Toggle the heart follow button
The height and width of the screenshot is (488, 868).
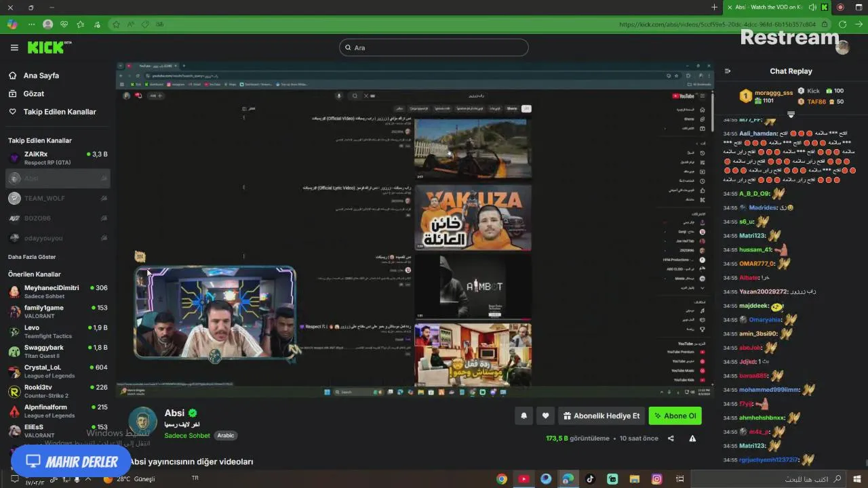[545, 416]
